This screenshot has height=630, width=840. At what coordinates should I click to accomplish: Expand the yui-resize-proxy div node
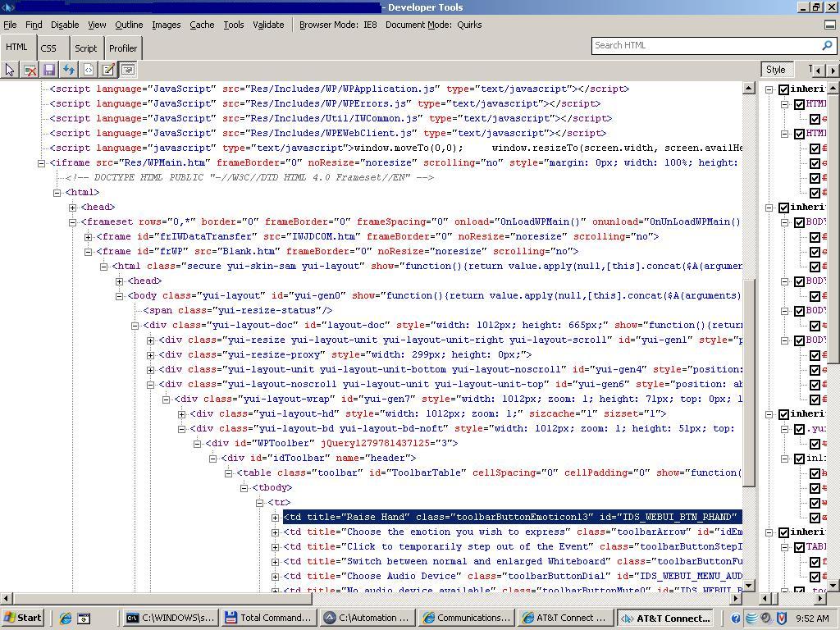tap(151, 355)
